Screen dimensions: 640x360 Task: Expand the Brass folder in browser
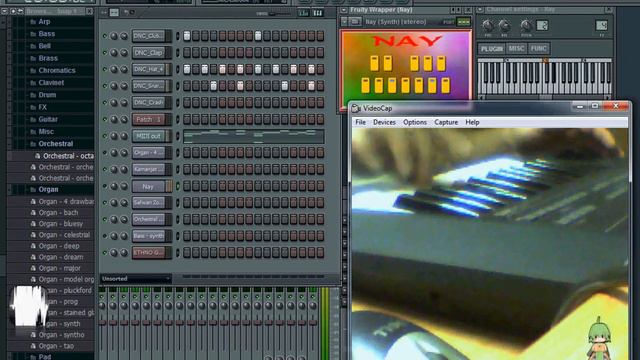pos(48,58)
